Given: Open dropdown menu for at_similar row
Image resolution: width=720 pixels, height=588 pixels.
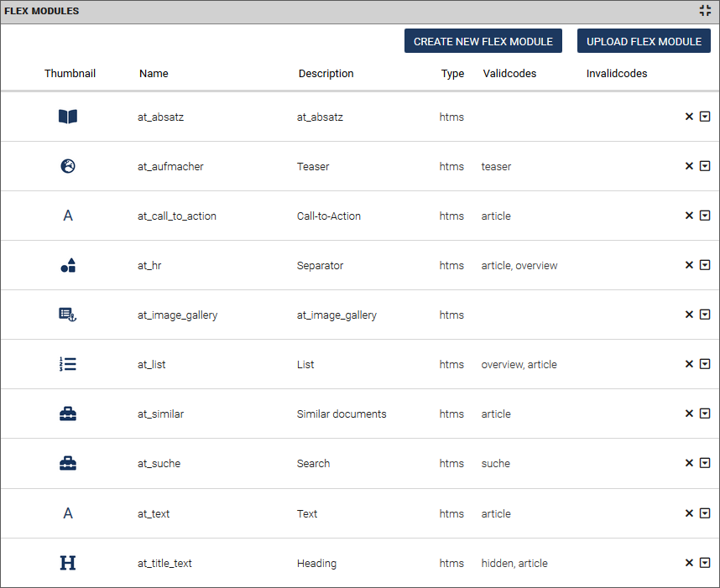Looking at the screenshot, I should click(x=705, y=414).
